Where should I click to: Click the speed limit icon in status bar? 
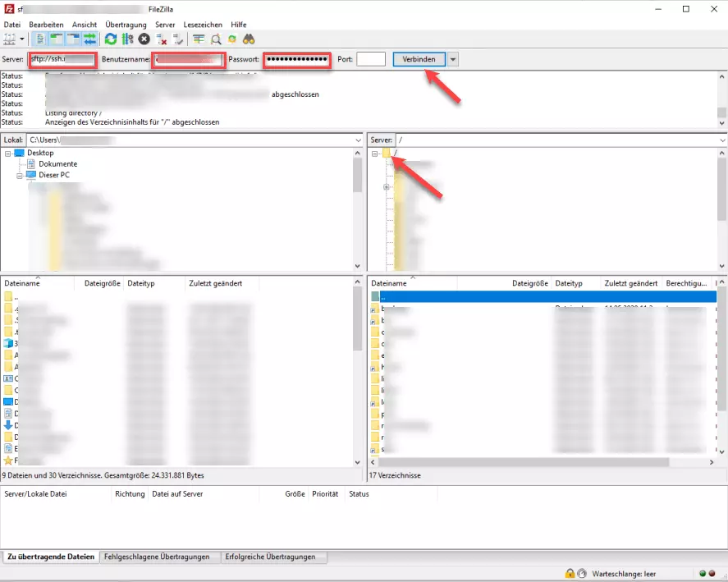tap(582, 574)
